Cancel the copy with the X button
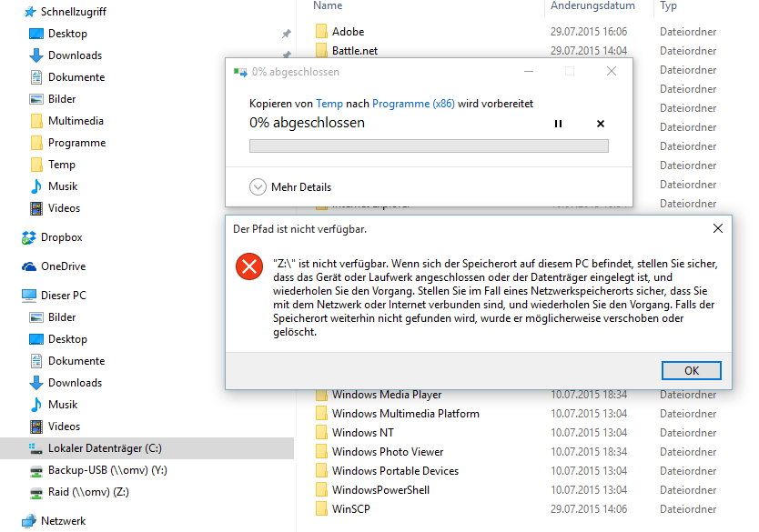Image resolution: width=759 pixels, height=532 pixels. [601, 124]
